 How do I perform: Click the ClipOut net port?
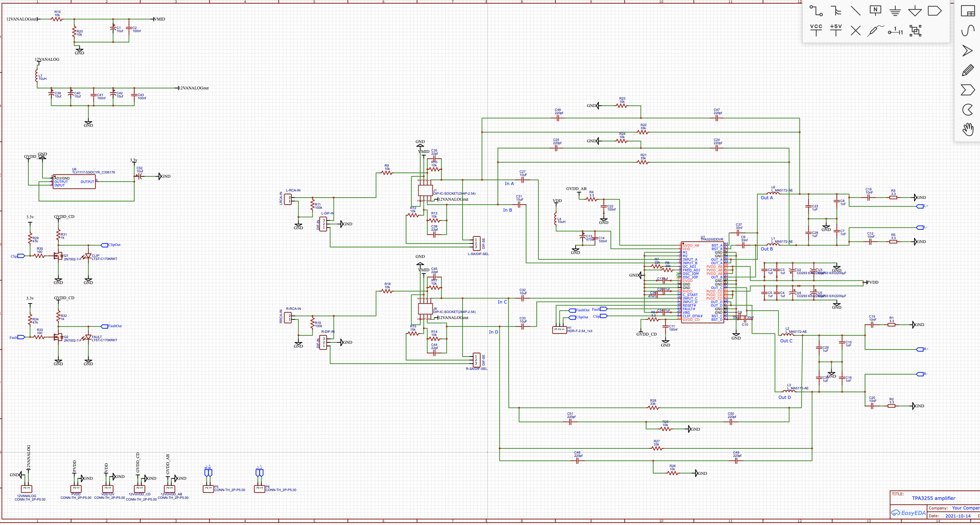coord(111,245)
